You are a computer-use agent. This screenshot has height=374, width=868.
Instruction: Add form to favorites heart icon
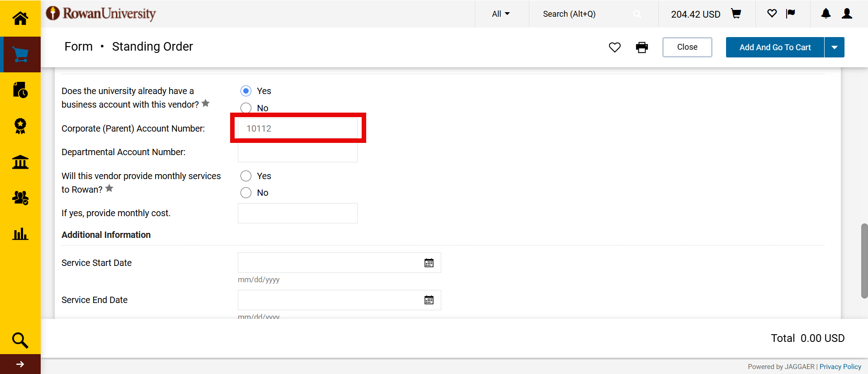614,47
